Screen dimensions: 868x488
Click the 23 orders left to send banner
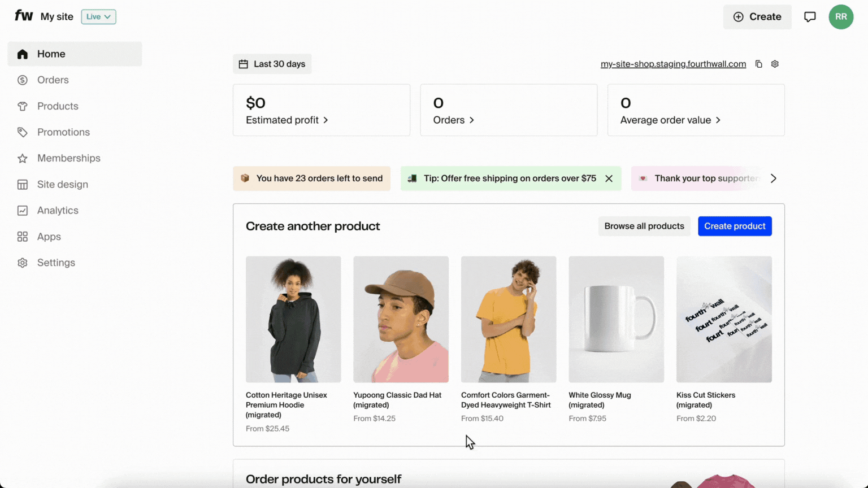click(x=312, y=178)
